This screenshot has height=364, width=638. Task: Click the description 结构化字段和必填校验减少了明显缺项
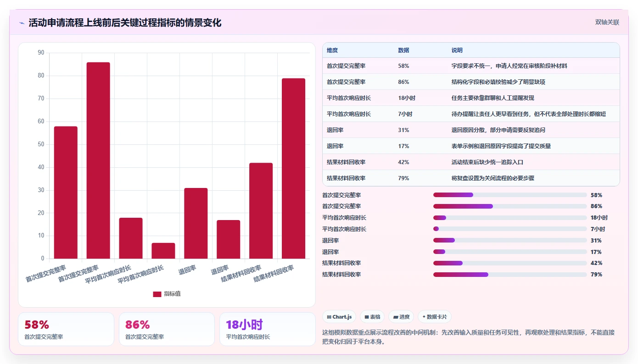[x=498, y=82]
